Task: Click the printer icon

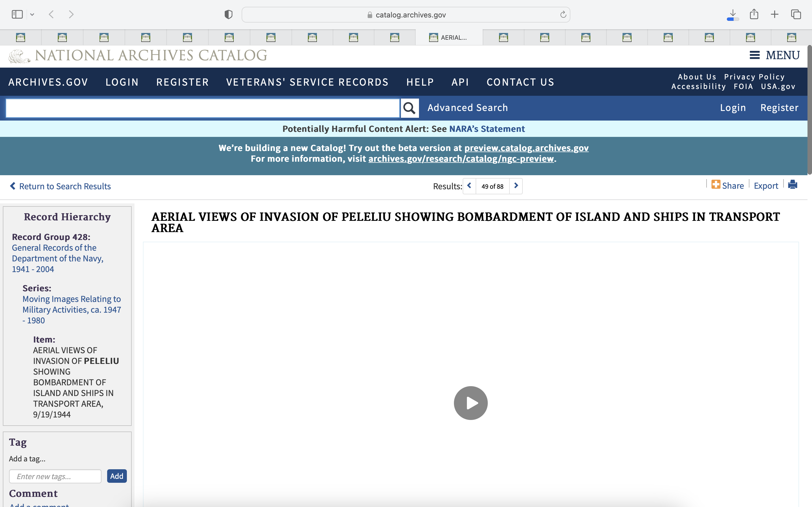Action: 792,185
